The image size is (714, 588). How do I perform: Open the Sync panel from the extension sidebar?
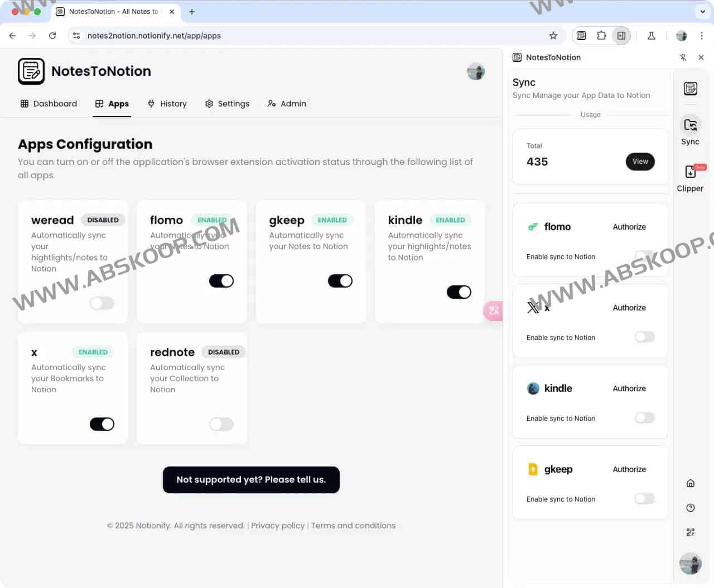coord(690,128)
